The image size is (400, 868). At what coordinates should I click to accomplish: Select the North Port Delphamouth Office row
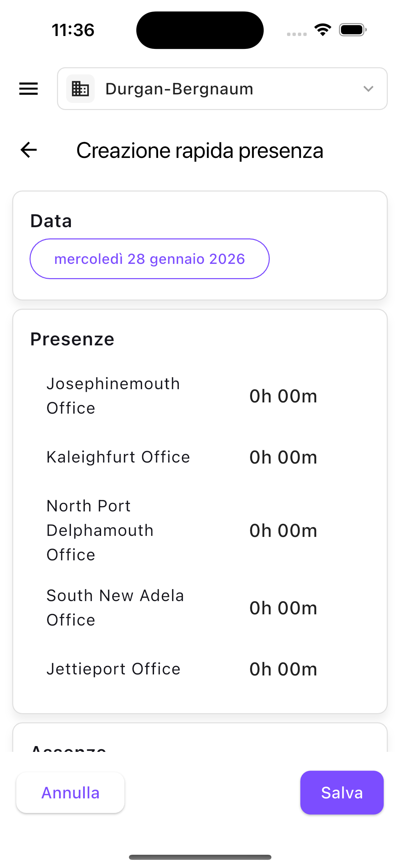click(100, 530)
